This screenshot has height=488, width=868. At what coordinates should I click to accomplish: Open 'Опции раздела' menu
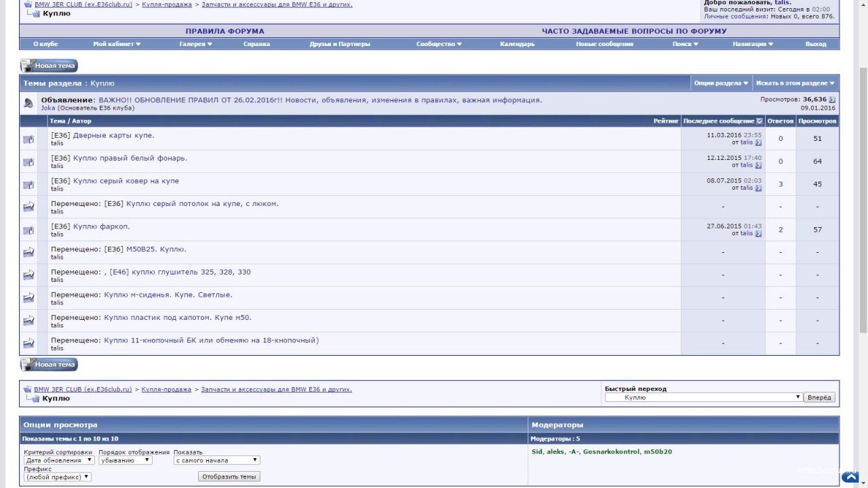tap(721, 83)
